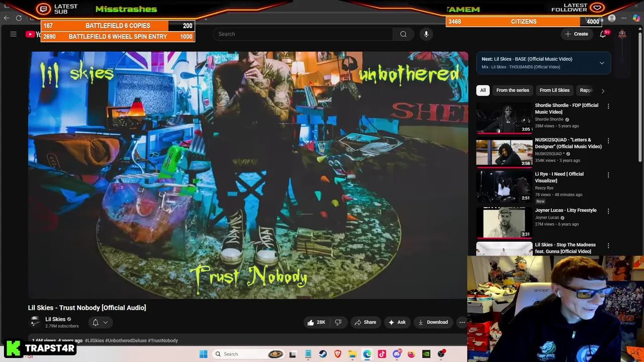Reload the page with browser refresh
The image size is (644, 362).
[x=19, y=18]
